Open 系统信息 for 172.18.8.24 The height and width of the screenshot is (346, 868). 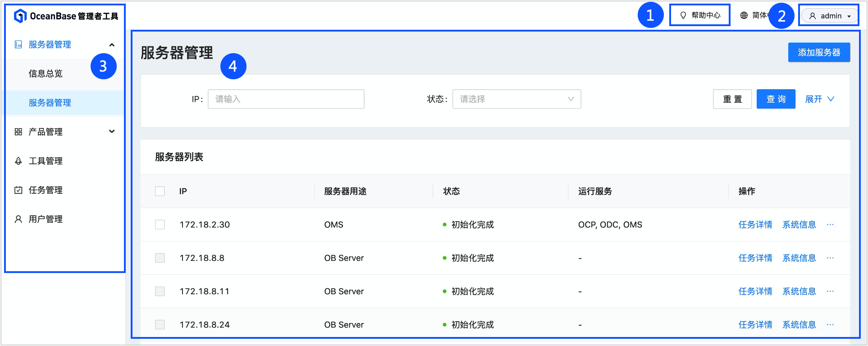pos(799,324)
